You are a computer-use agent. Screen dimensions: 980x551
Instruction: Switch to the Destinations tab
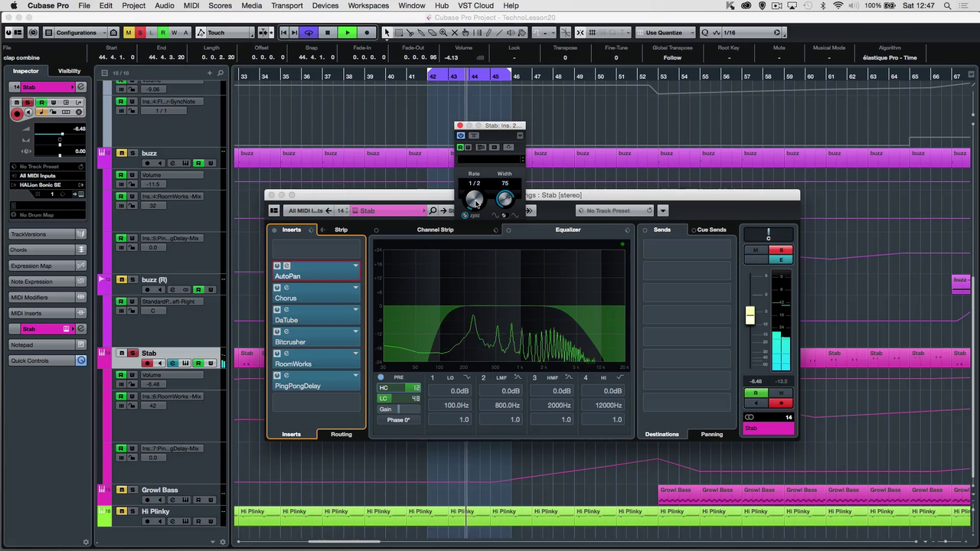pos(661,434)
